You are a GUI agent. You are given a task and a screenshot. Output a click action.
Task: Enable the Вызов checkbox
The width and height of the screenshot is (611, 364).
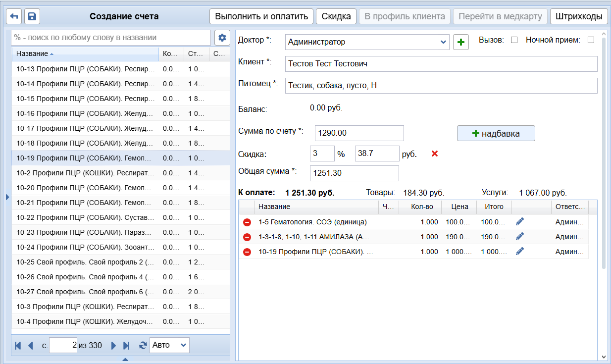(514, 40)
